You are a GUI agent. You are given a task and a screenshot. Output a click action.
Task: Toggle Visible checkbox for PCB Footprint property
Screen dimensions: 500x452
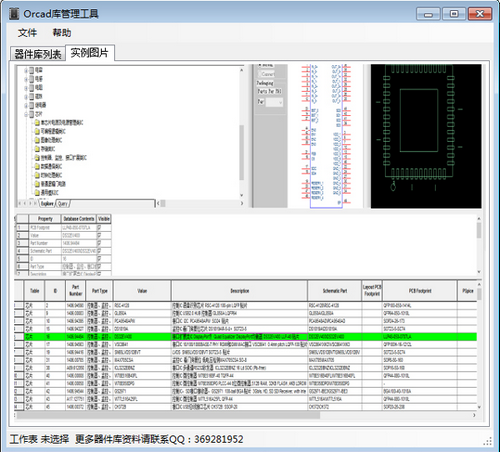pyautogui.click(x=99, y=227)
